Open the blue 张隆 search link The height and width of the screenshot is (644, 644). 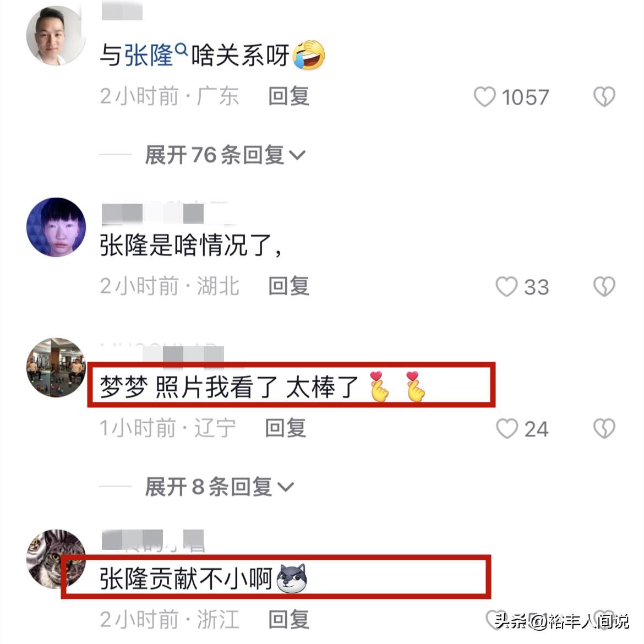point(149,55)
